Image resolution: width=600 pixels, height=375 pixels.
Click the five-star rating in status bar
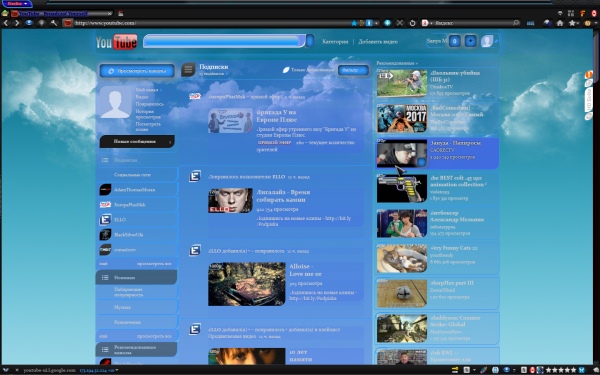point(561,370)
